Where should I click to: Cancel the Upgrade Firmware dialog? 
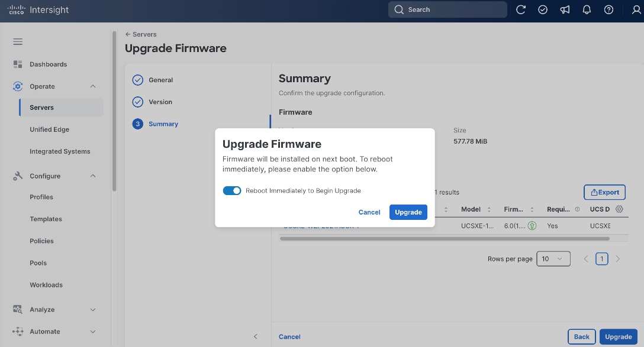pyautogui.click(x=369, y=212)
